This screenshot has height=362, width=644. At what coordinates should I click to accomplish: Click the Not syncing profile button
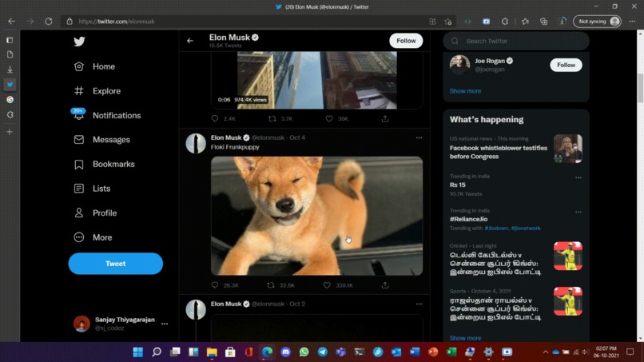point(597,22)
